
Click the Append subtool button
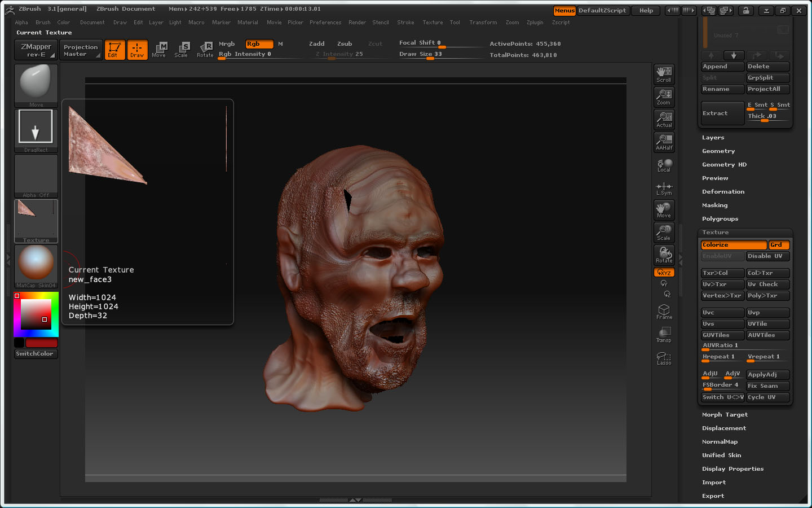click(722, 67)
